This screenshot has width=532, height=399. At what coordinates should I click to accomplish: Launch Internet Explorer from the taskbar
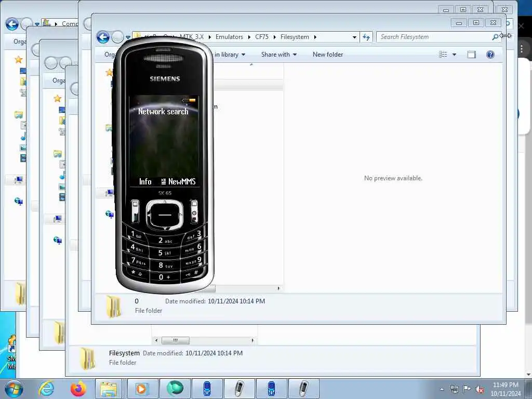click(46, 389)
